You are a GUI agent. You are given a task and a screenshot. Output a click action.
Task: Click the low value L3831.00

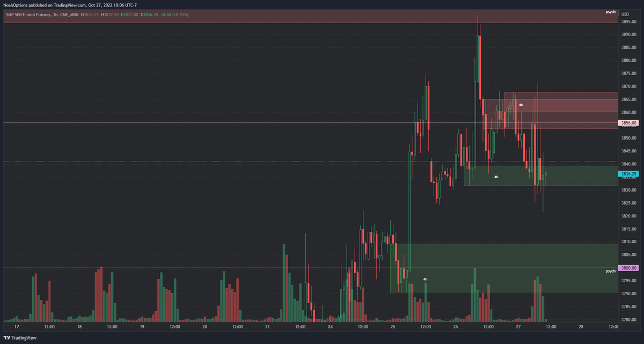[x=129, y=14]
